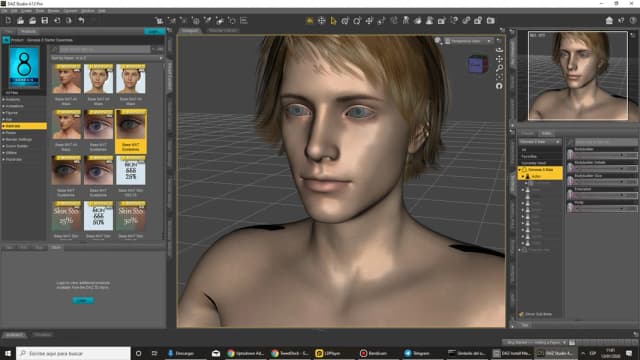This screenshot has width=640, height=360.
Task: Click the house-shaped icon in top-right toolbar
Action: [609, 20]
